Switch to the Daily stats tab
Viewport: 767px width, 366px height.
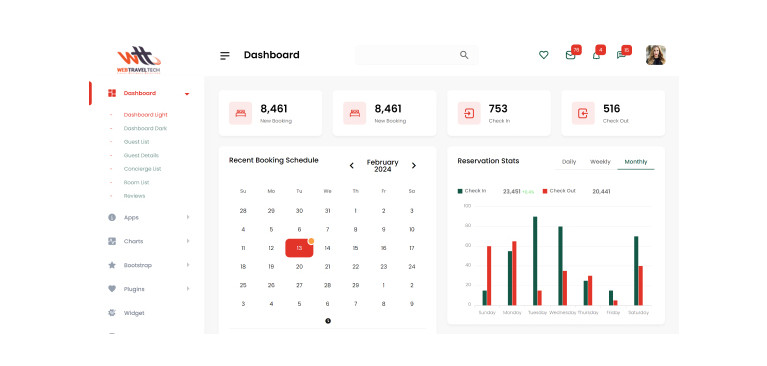click(569, 161)
